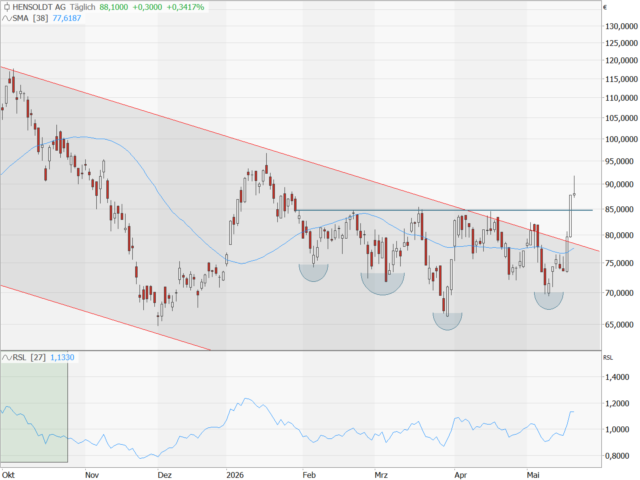Click the 110,0000 price axis label

pyautogui.click(x=621, y=98)
